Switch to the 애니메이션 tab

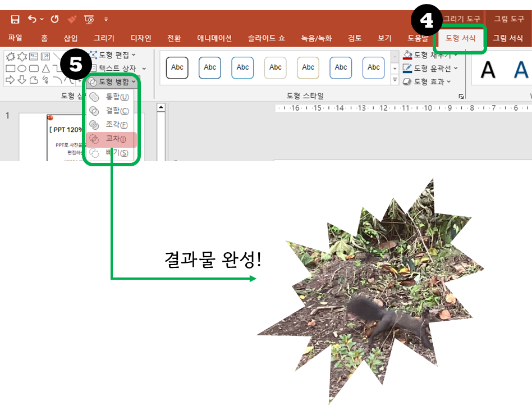[x=214, y=38]
